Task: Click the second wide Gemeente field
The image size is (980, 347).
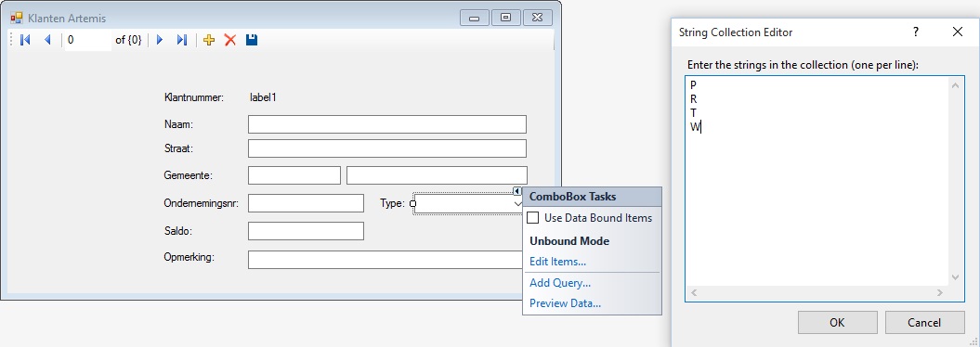Action: point(437,175)
